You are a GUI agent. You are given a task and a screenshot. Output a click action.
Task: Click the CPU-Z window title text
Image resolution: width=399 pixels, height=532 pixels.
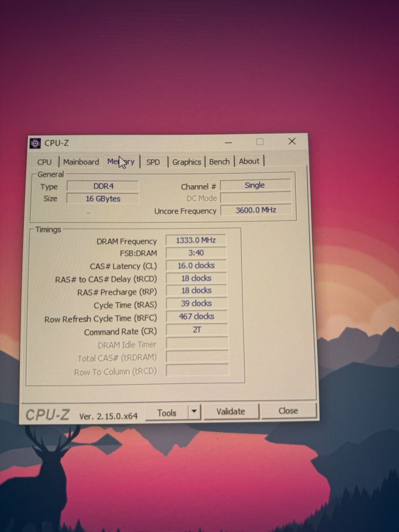[57, 143]
